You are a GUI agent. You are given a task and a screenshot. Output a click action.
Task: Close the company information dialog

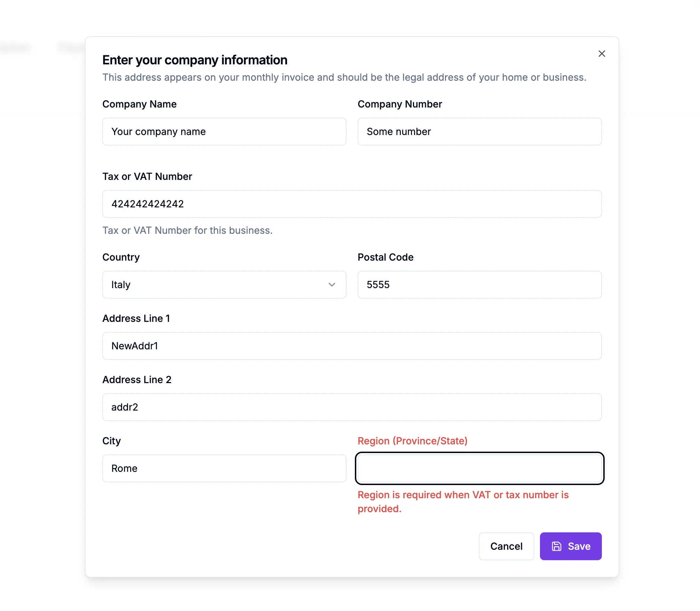click(x=602, y=54)
